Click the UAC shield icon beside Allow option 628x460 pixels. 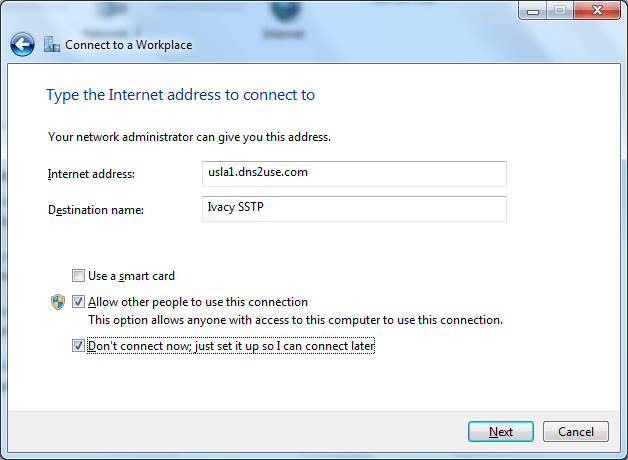click(58, 302)
